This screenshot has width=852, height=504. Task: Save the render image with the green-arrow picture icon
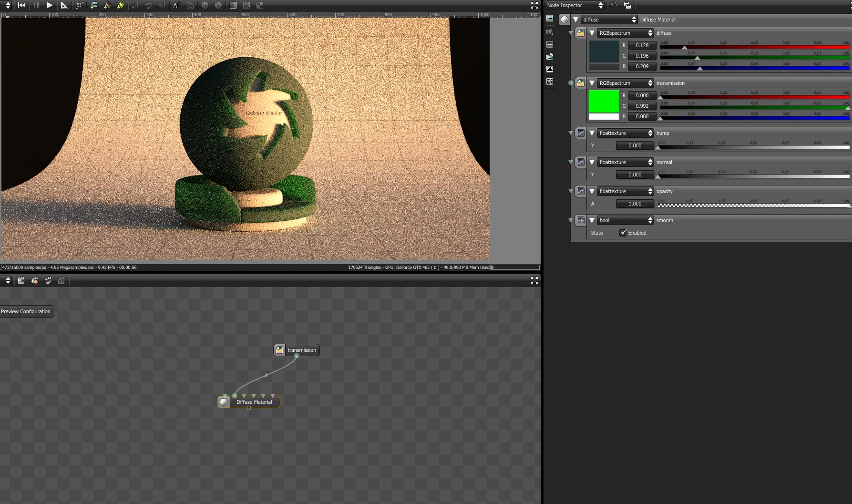pyautogui.click(x=94, y=5)
